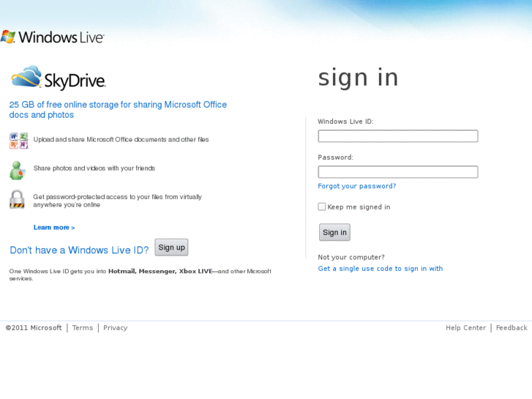The height and width of the screenshot is (399, 532).
Task: Open the Forgot your password link
Action: pyautogui.click(x=357, y=186)
